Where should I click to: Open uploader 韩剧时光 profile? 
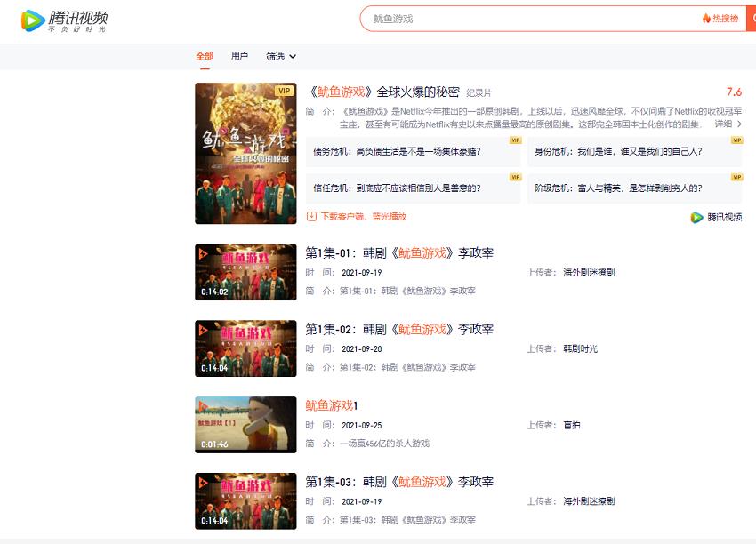click(580, 348)
